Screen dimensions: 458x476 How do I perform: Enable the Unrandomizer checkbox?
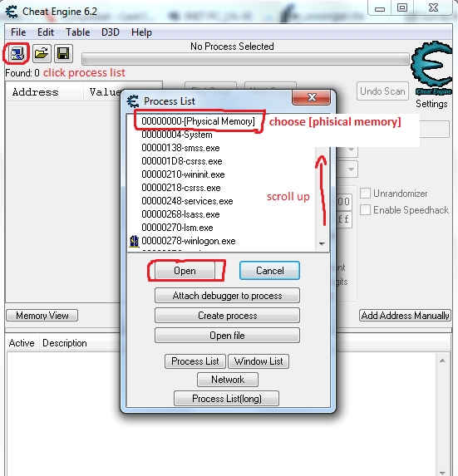coord(365,194)
